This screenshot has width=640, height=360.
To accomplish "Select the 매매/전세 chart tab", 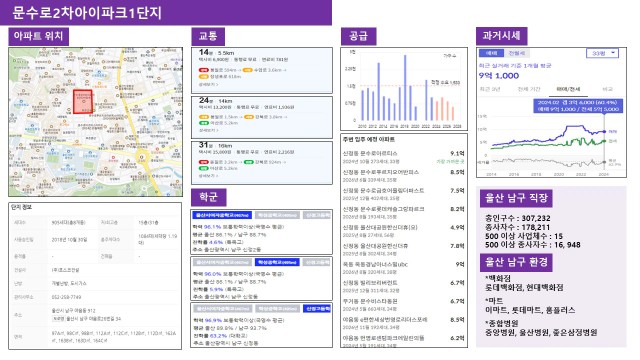I will click(569, 89).
